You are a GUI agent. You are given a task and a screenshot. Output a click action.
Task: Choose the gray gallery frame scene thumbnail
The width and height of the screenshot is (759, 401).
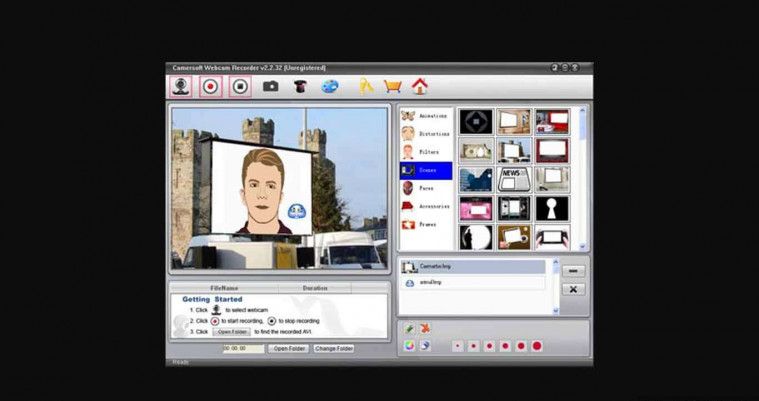(552, 180)
